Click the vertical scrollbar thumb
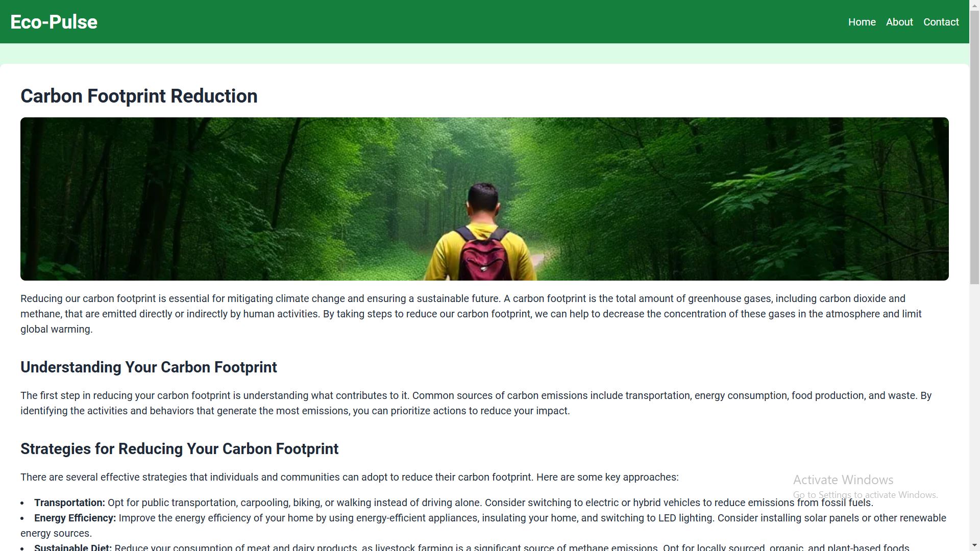 [974, 147]
